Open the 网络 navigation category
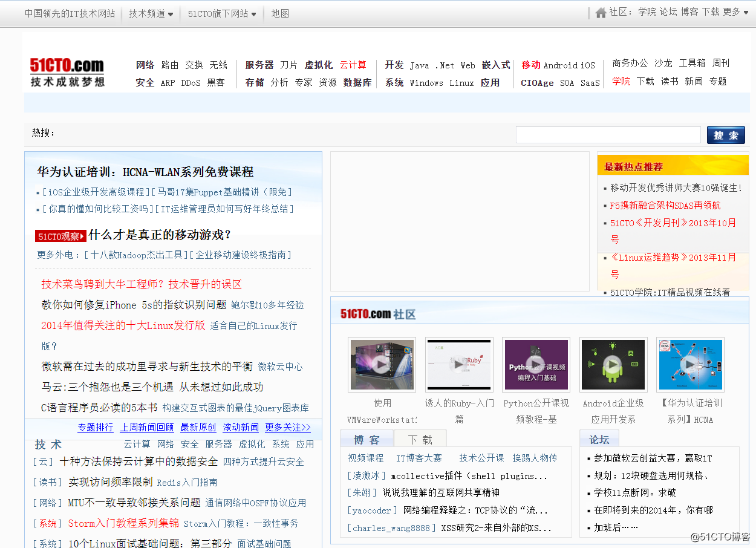Screen dimensions: 756x548 (145, 65)
